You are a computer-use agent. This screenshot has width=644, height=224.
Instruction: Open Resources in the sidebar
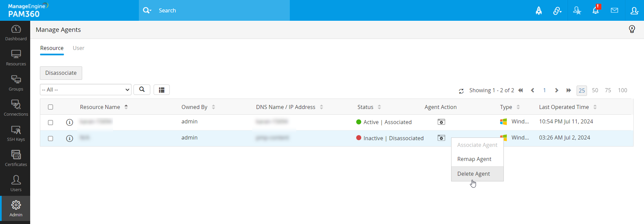coord(16,58)
